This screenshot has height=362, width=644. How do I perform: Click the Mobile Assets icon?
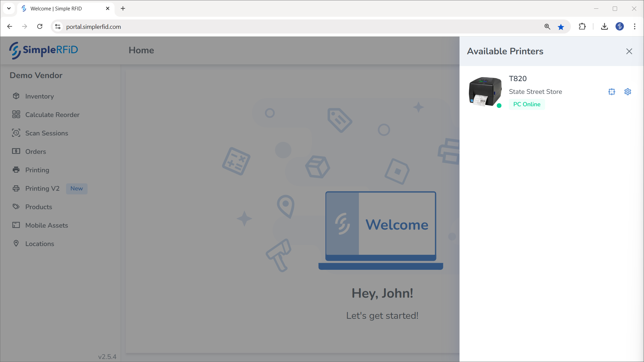click(x=16, y=225)
